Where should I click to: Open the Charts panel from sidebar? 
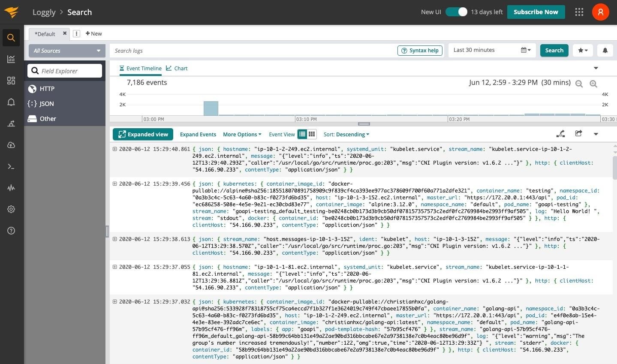pyautogui.click(x=11, y=59)
